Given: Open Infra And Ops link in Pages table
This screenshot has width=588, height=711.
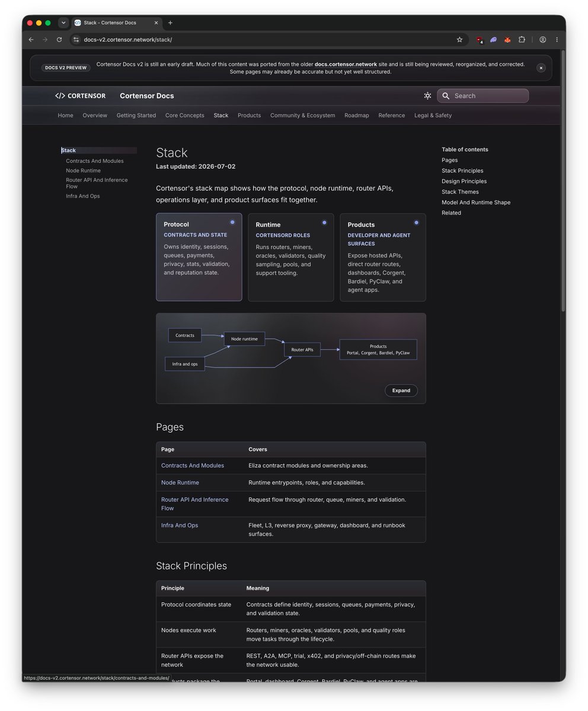Looking at the screenshot, I should point(180,526).
